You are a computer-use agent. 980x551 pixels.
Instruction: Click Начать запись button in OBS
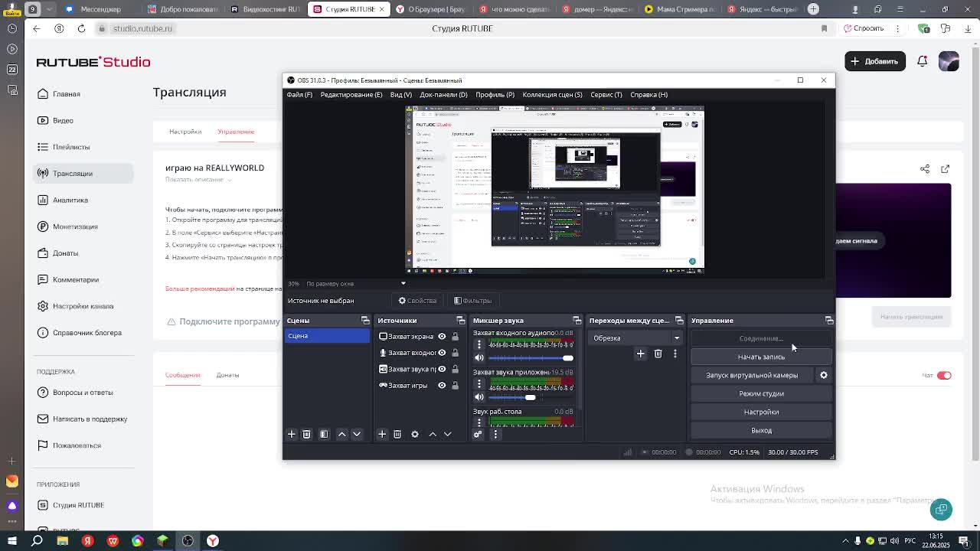[761, 357]
